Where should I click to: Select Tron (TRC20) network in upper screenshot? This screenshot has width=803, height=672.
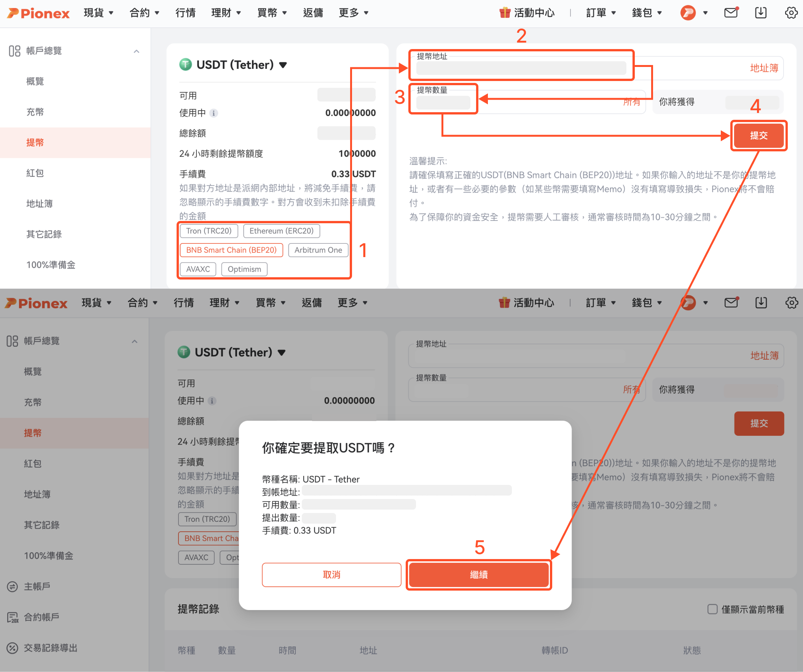[x=209, y=231]
